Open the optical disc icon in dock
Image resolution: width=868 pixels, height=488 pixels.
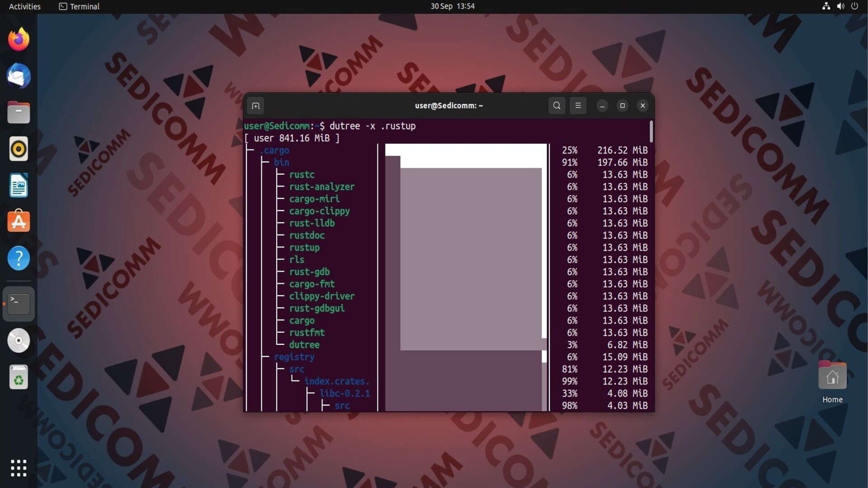(x=19, y=340)
